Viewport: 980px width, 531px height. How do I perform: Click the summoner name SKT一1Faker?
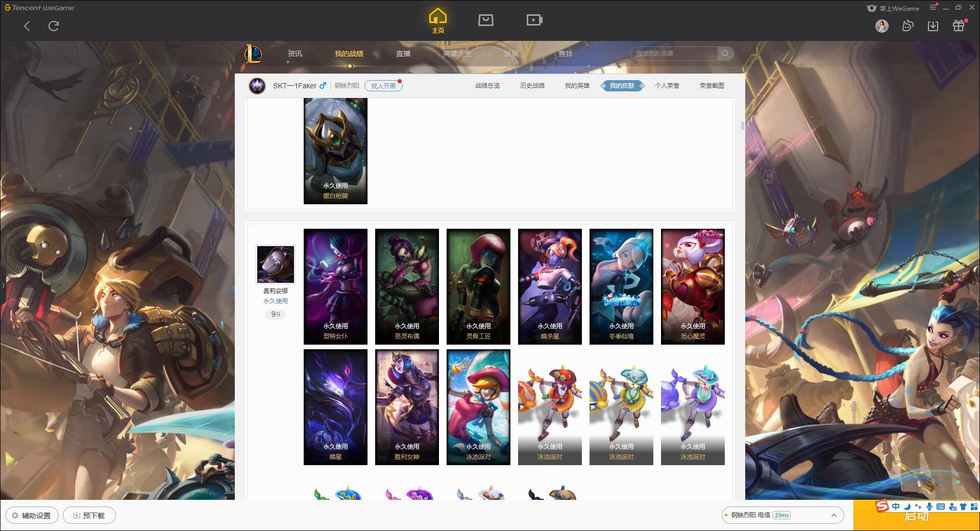295,86
